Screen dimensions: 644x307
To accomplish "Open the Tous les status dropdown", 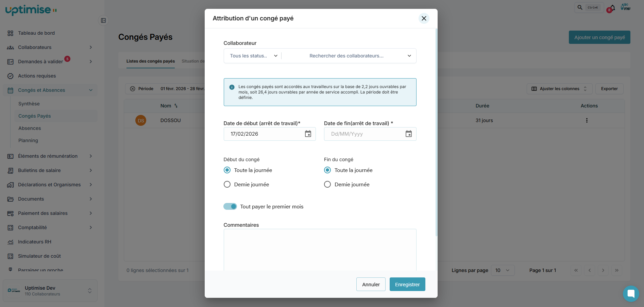I will tap(253, 56).
